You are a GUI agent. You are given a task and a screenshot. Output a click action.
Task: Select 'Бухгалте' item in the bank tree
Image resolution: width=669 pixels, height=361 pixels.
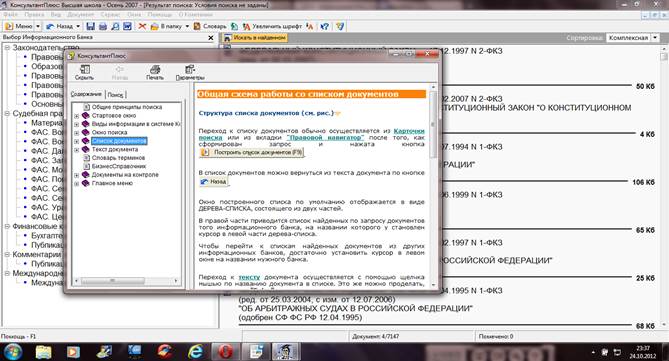(x=47, y=236)
